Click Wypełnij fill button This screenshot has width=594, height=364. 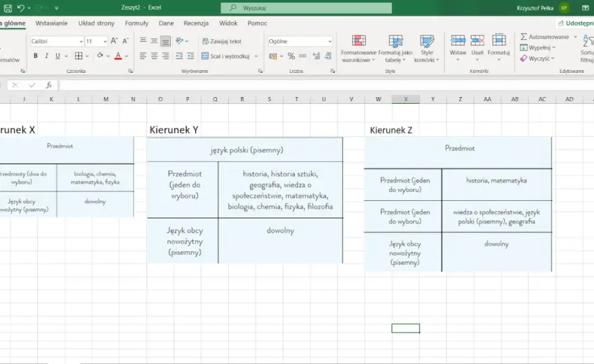point(537,48)
